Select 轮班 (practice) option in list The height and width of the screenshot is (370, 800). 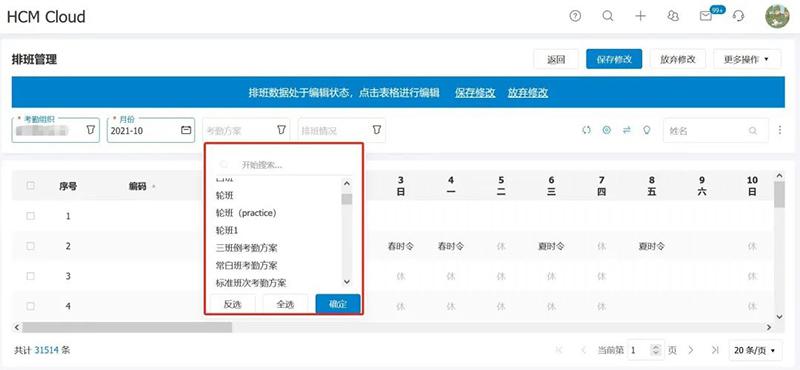pyautogui.click(x=246, y=213)
